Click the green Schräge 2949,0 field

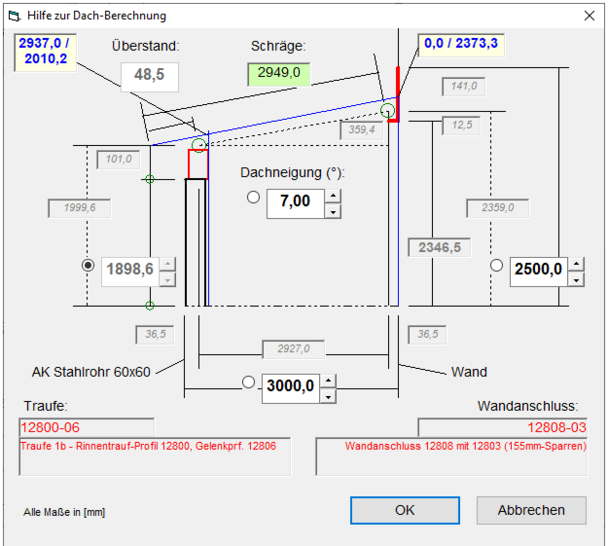tap(281, 73)
